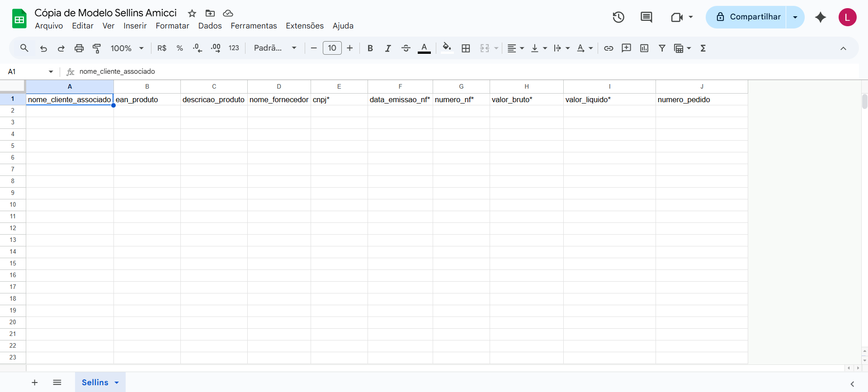Image resolution: width=868 pixels, height=392 pixels.
Task: Open the font family dropdown
Action: pos(275,48)
